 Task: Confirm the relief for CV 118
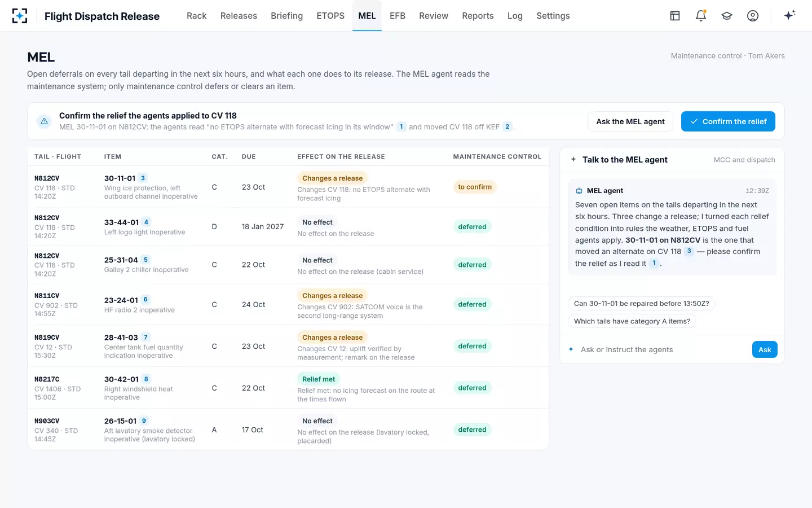(728, 121)
